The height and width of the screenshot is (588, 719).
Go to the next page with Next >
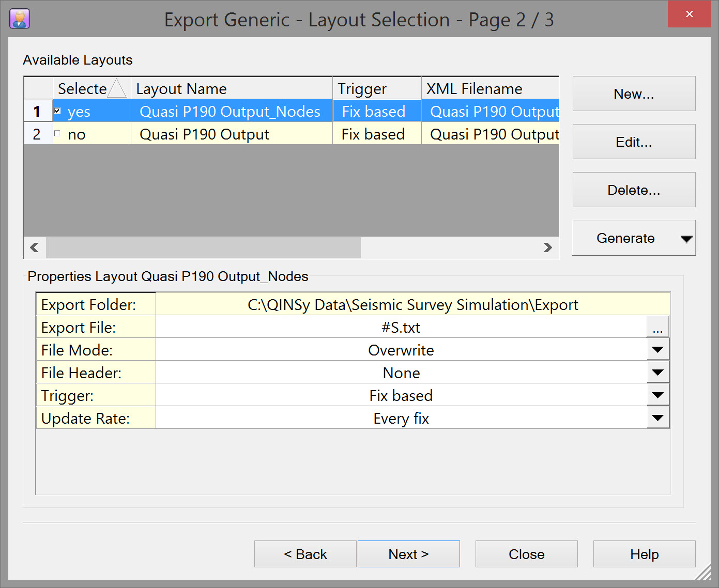pyautogui.click(x=408, y=554)
